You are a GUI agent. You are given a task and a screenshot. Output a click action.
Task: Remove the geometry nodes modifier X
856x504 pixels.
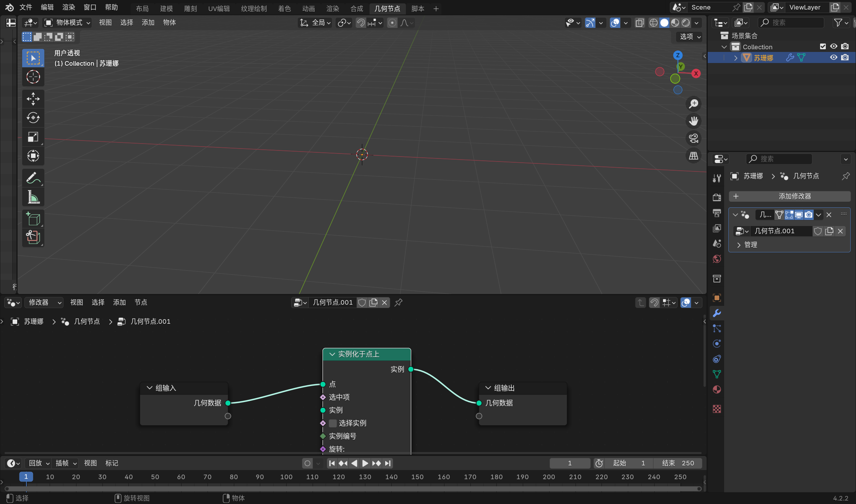[829, 215]
